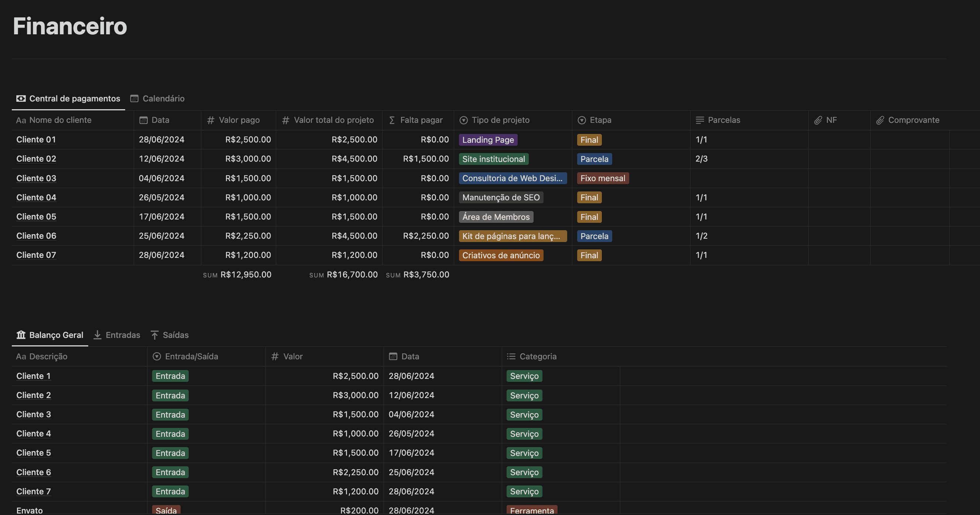Open the Cliente 6 entry in Balanço Geral
The width and height of the screenshot is (980, 515).
[34, 472]
